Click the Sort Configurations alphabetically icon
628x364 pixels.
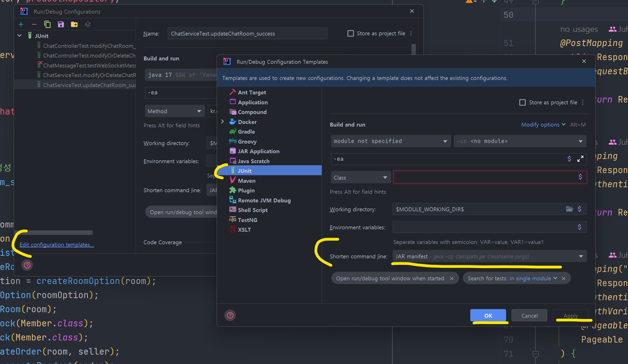pyautogui.click(x=88, y=24)
